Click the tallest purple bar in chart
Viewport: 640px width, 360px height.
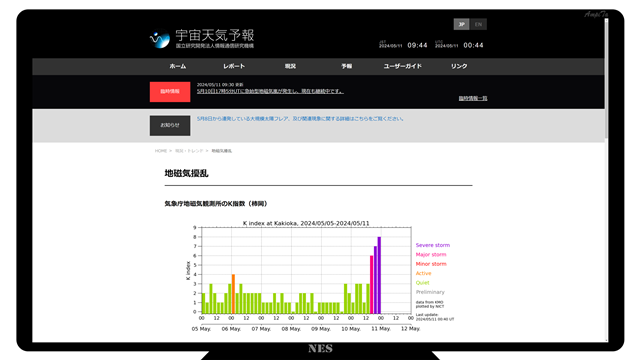[379, 275]
